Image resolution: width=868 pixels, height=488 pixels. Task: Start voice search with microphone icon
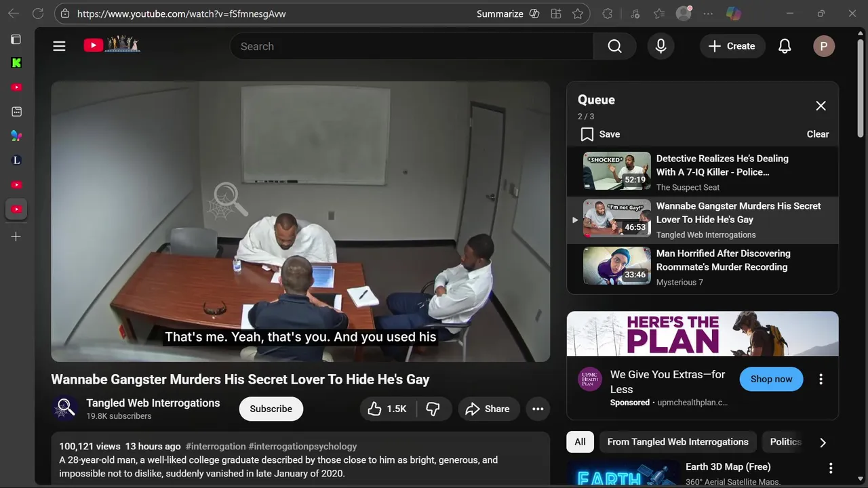660,46
